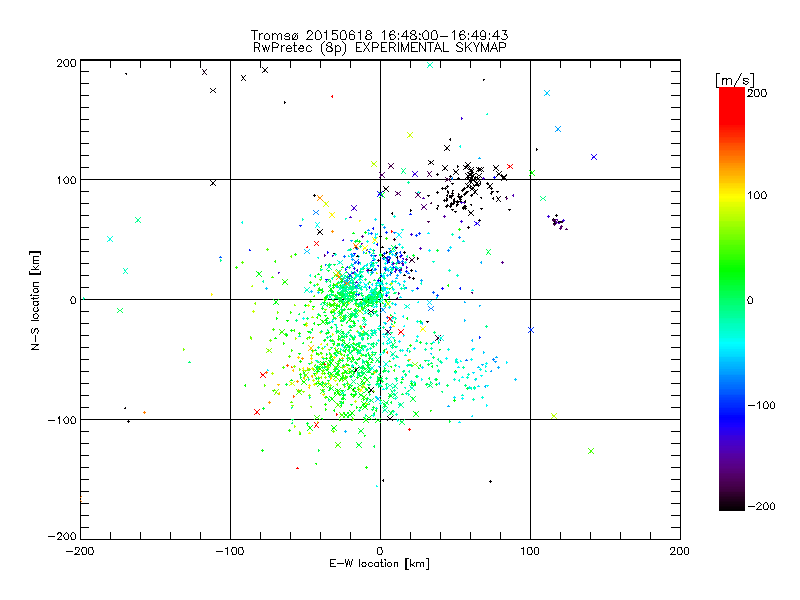Click the title line 'Tromsø 20150618 16:48:00-16:49:43'
Screen dimensions: 800x600
pos(379,35)
